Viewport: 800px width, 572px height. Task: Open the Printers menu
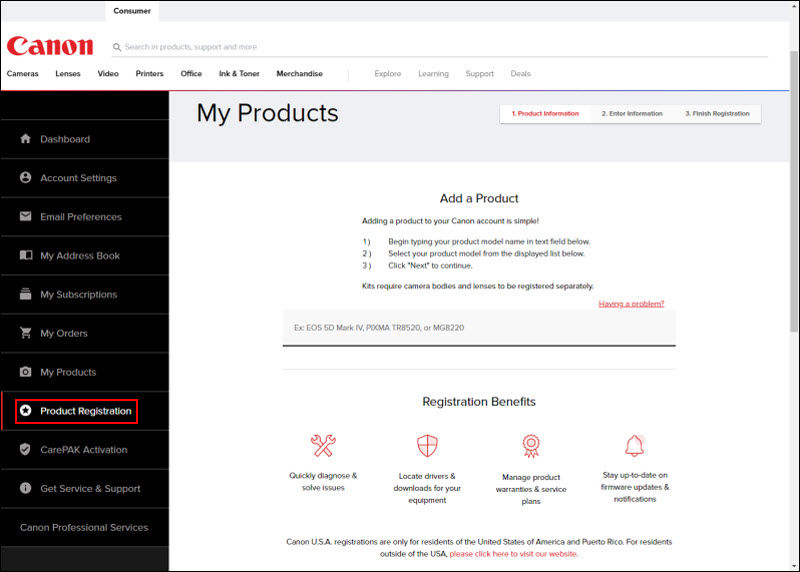click(149, 74)
